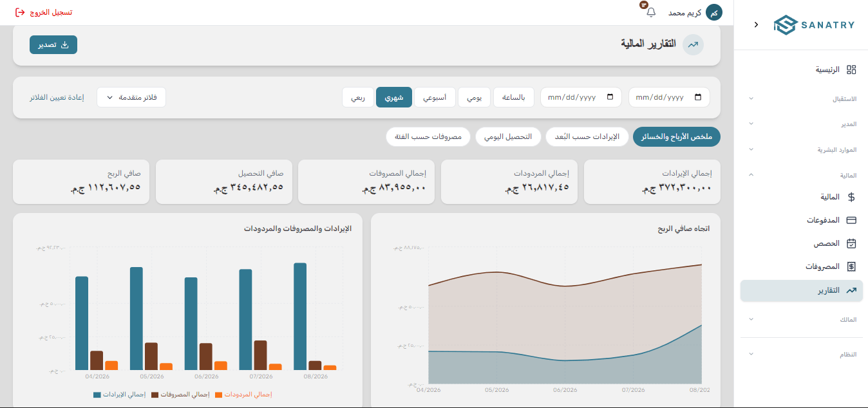Screen dimensions: 868x408
Task: Open التقارير sidebar item
Action: [x=801, y=290]
